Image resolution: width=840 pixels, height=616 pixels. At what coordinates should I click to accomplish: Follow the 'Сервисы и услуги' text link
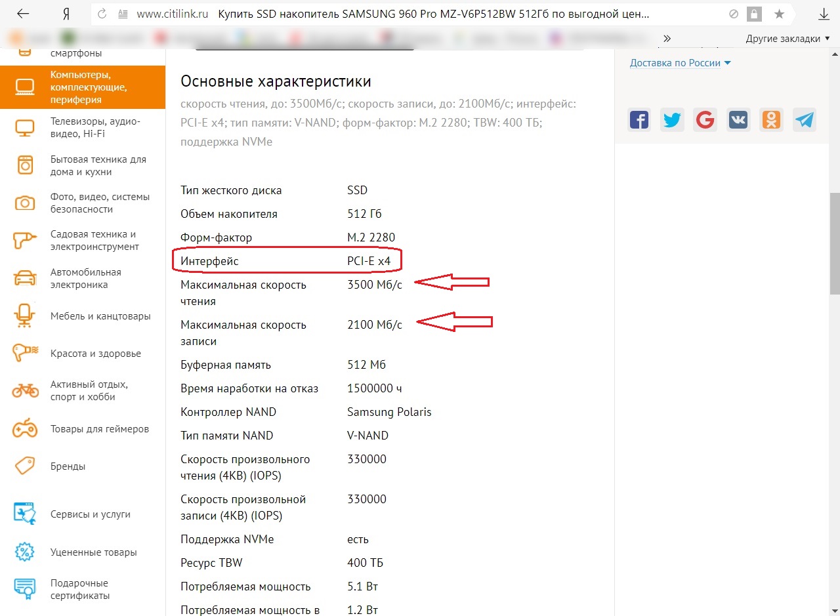click(91, 514)
